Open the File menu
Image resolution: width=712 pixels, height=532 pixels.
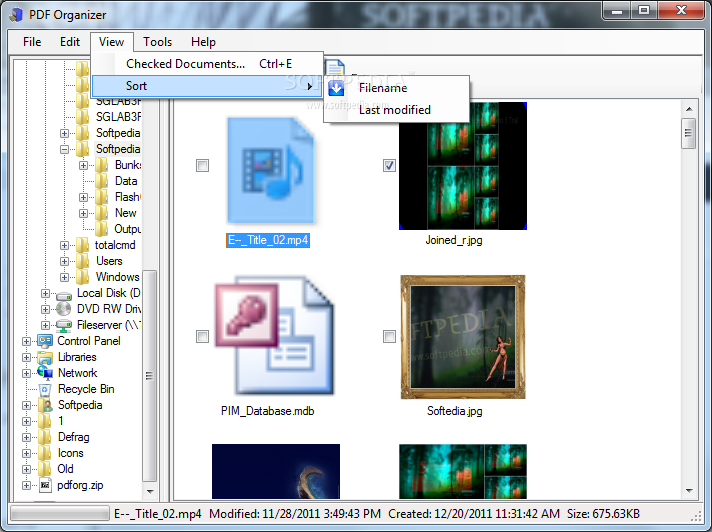coord(32,42)
